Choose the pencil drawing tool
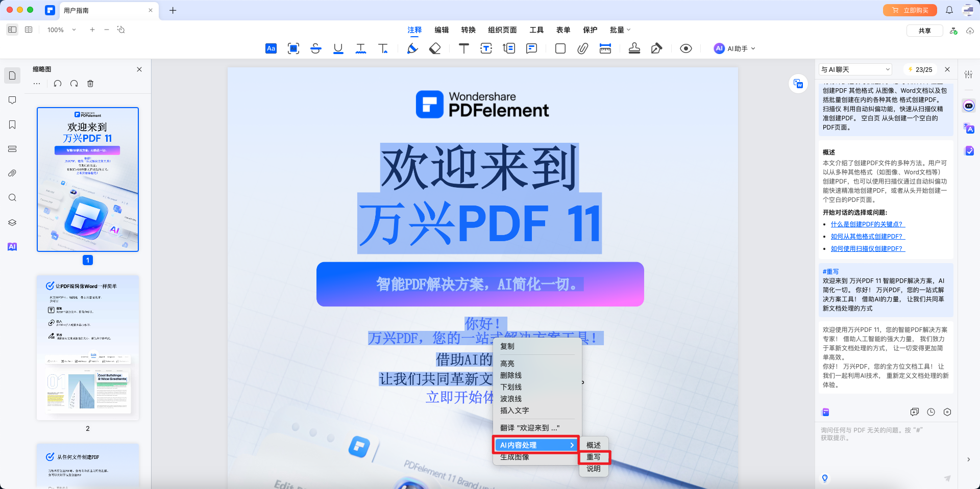Viewport: 980px width, 489px height. [x=412, y=48]
